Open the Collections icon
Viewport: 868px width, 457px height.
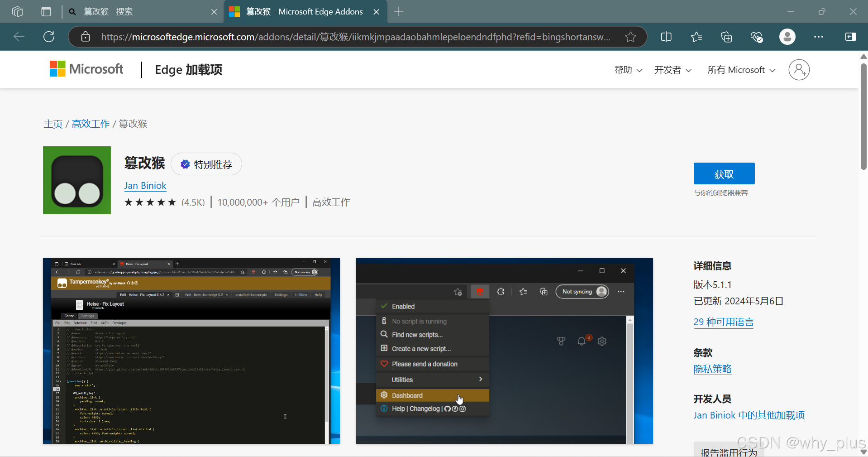tap(726, 37)
